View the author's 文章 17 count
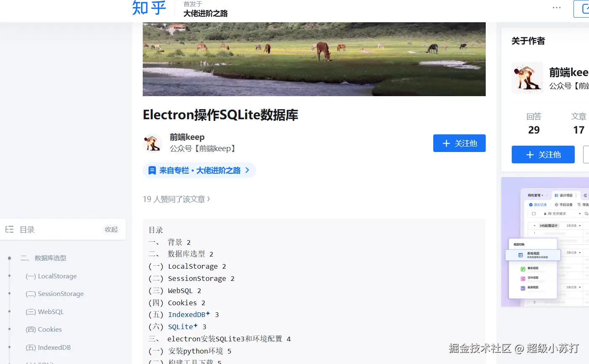 click(579, 123)
